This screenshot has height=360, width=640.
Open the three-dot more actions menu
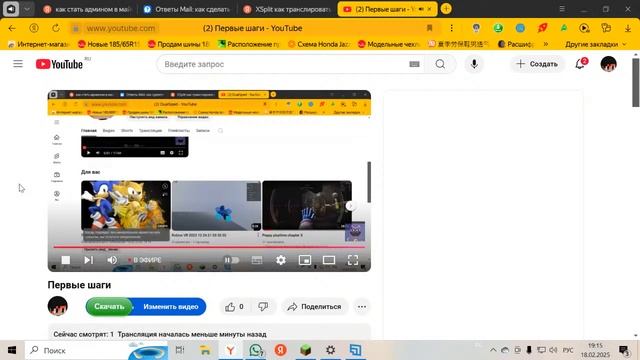coord(362,307)
